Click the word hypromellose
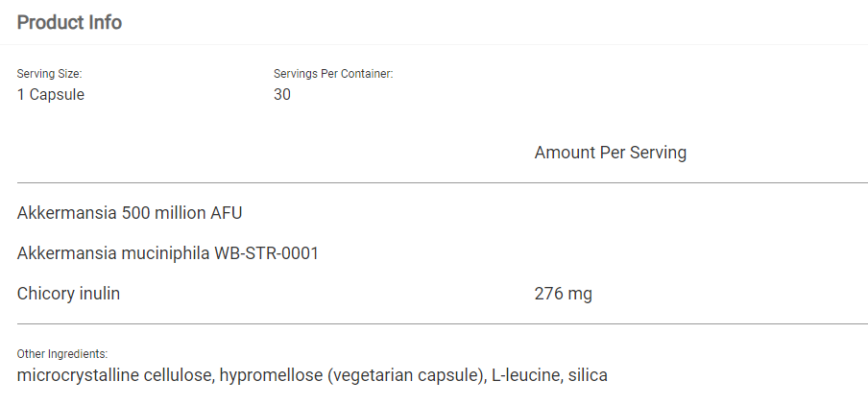This screenshot has width=868, height=405. click(x=271, y=375)
